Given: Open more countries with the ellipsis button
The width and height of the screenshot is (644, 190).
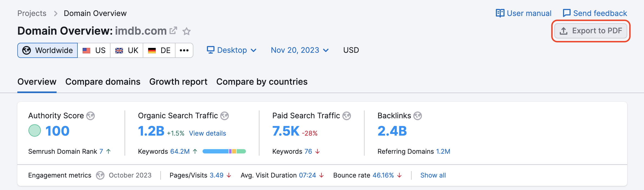Looking at the screenshot, I should 184,50.
